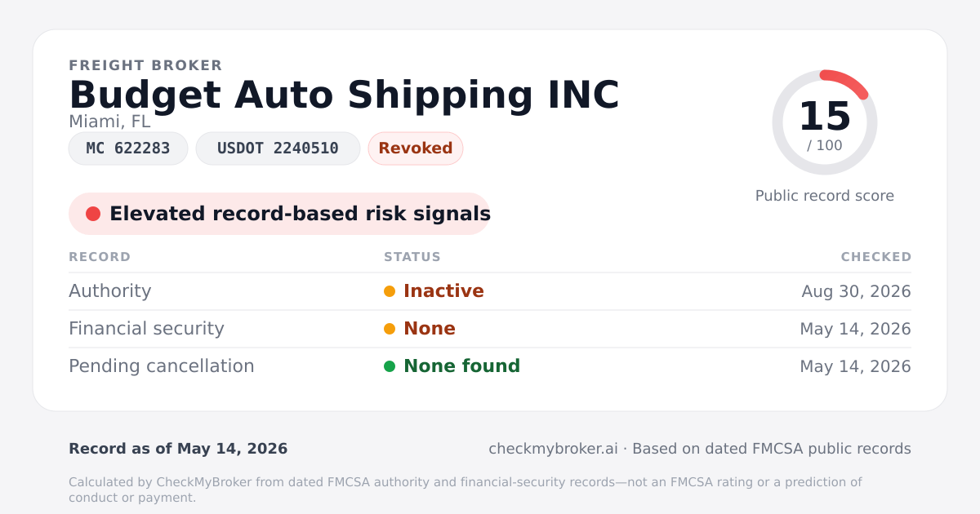Click the orange dot beside Inactive status

390,291
